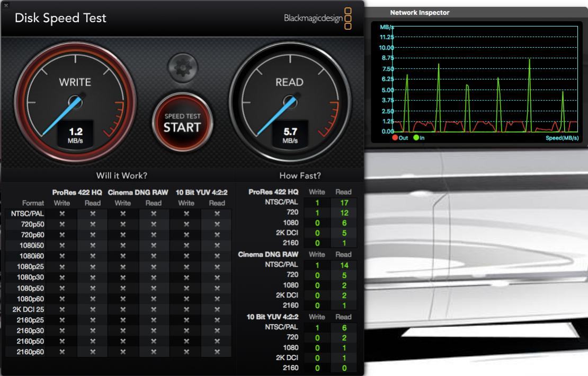Select the 1080i60 format row label
588x376 pixels.
[x=32, y=256]
